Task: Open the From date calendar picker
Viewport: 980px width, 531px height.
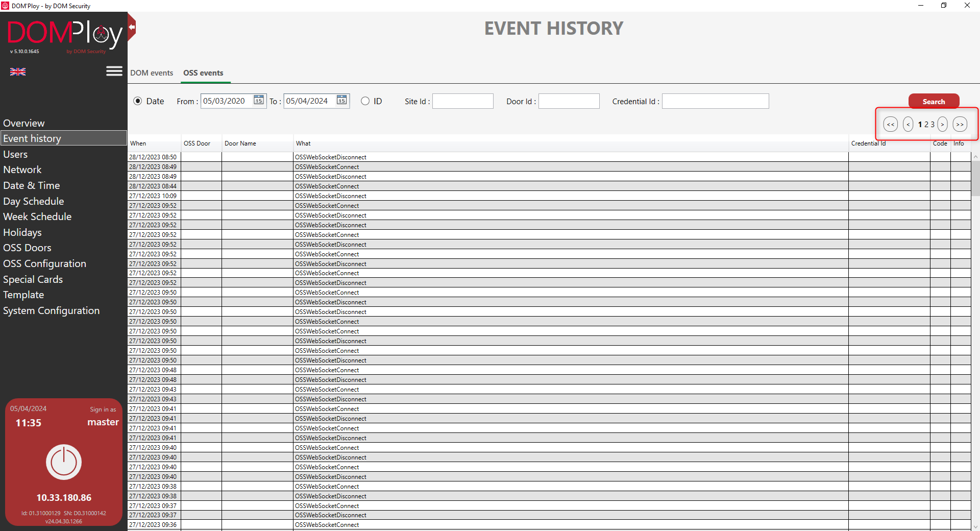Action: (259, 100)
